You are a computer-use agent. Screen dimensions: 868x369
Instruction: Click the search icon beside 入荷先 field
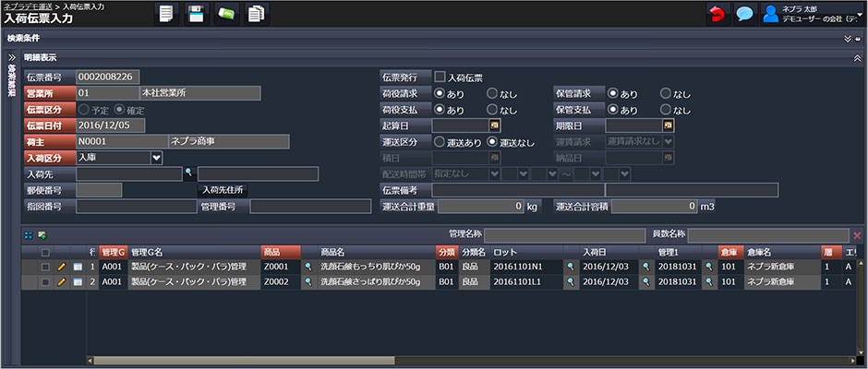click(189, 173)
